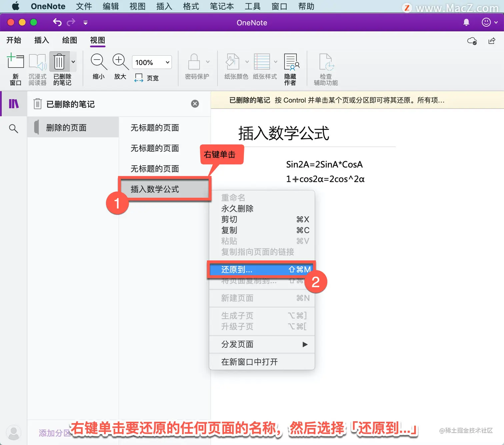504x445 pixels.
Task: Open the smiley feedback menu
Action: [x=489, y=22]
